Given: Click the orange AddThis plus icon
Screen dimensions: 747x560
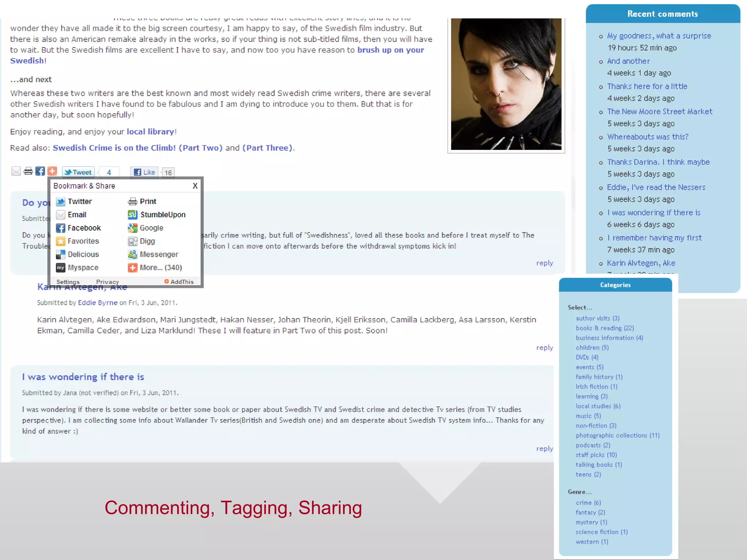Looking at the screenshot, I should (52, 171).
